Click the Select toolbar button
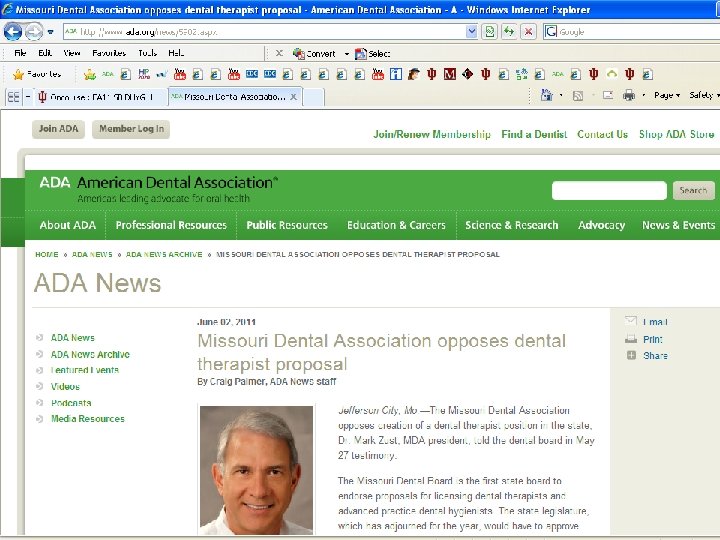Image resolution: width=720 pixels, height=540 pixels. (x=373, y=54)
